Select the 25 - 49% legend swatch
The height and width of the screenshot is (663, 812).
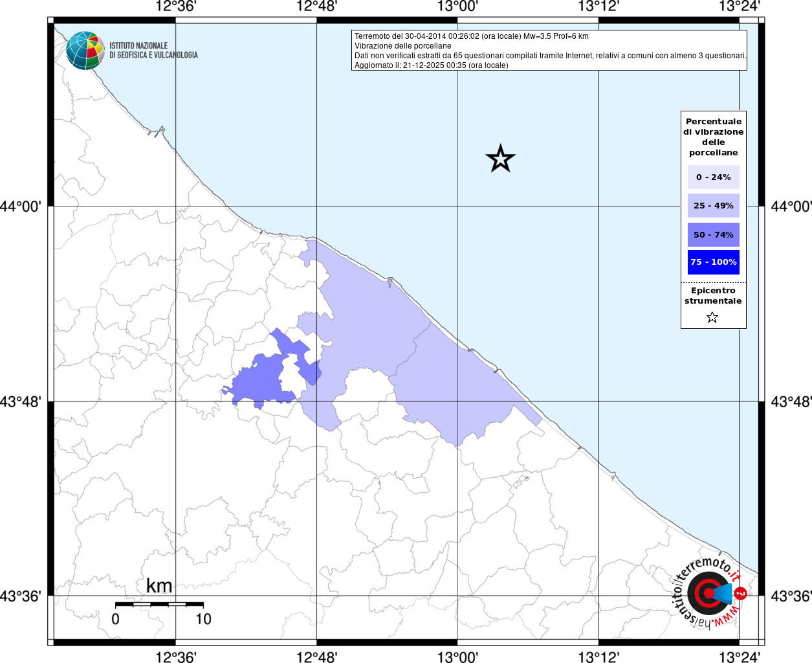(713, 206)
